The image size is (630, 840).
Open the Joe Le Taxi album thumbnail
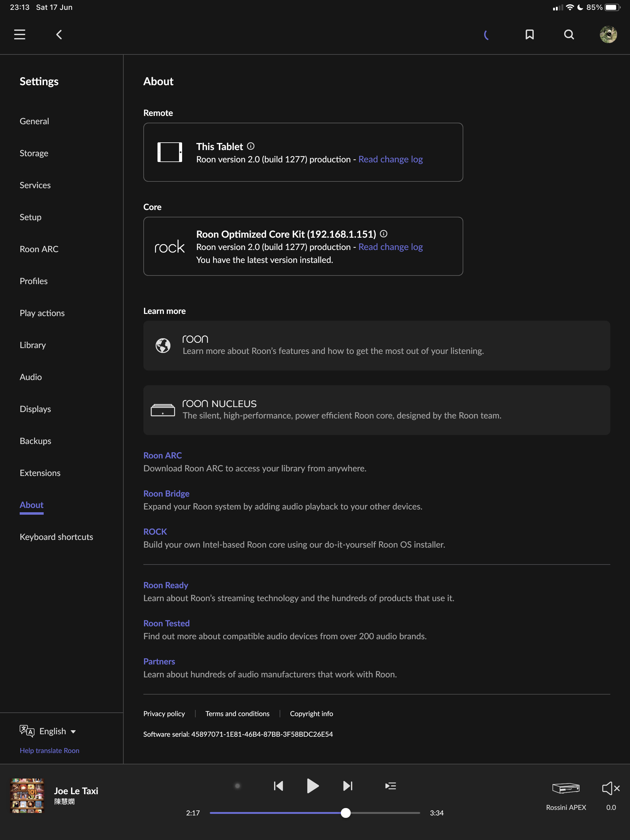(27, 795)
